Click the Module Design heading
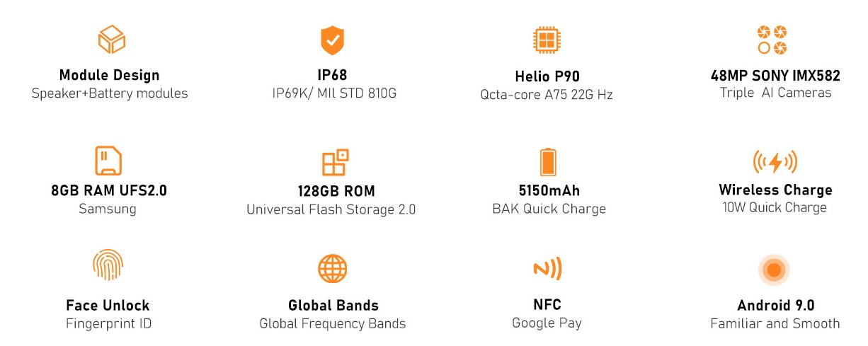868x346 pixels. pyautogui.click(x=110, y=75)
